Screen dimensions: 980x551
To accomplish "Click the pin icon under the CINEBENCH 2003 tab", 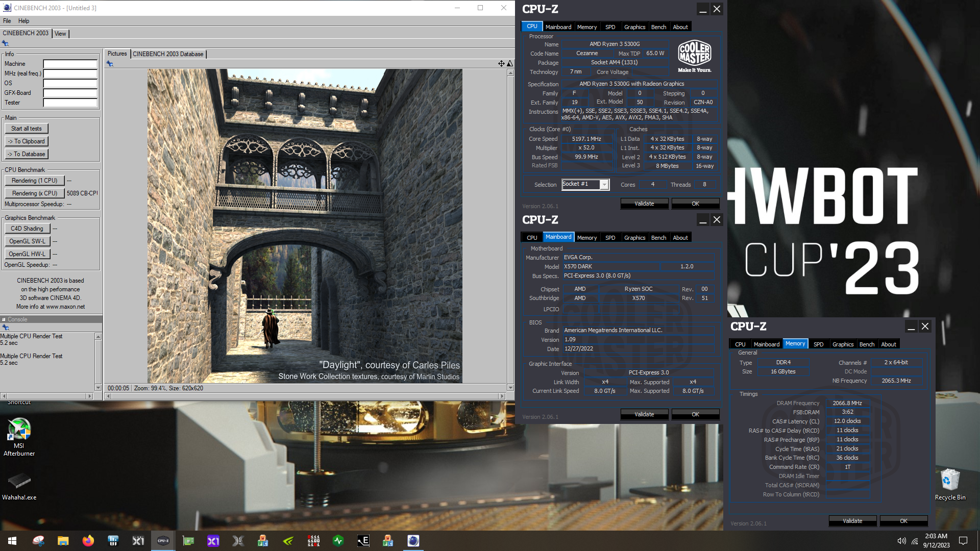I will (x=5, y=43).
